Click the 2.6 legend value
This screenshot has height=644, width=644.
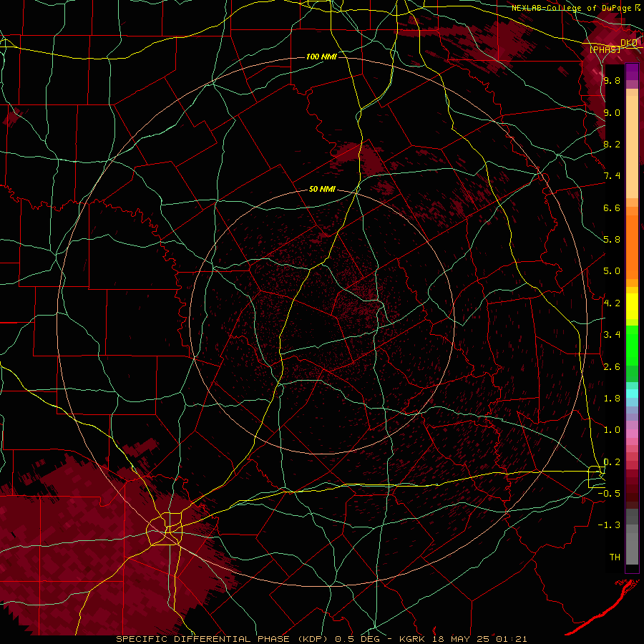pyautogui.click(x=612, y=367)
